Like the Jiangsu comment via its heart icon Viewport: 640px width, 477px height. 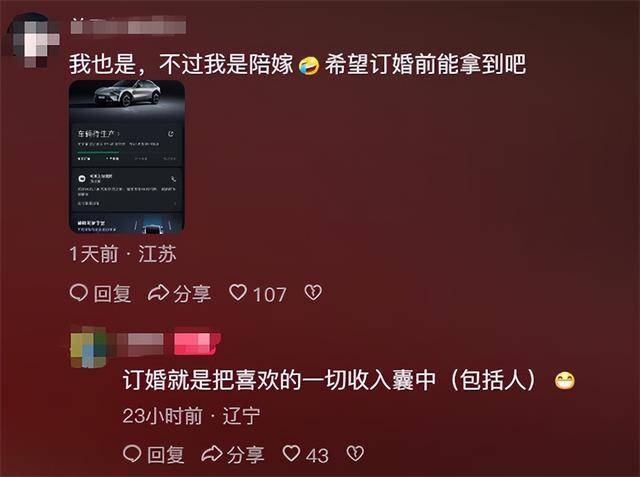pyautogui.click(x=238, y=293)
